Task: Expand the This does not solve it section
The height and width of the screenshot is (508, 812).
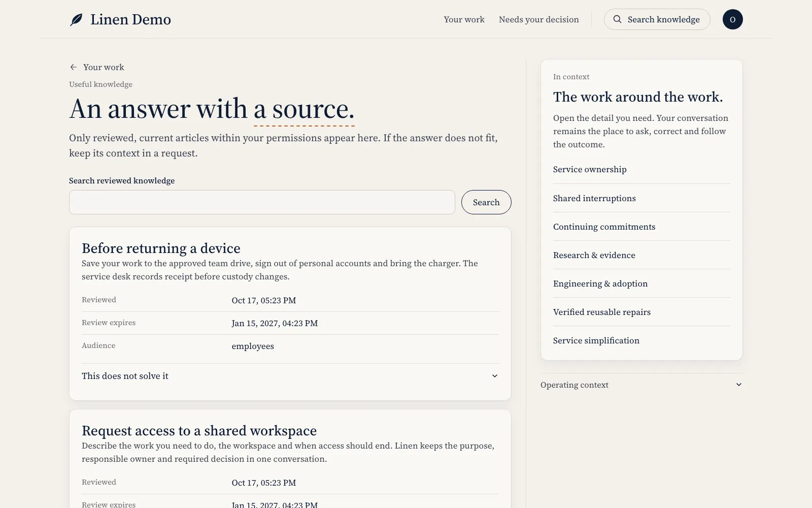Action: click(290, 376)
